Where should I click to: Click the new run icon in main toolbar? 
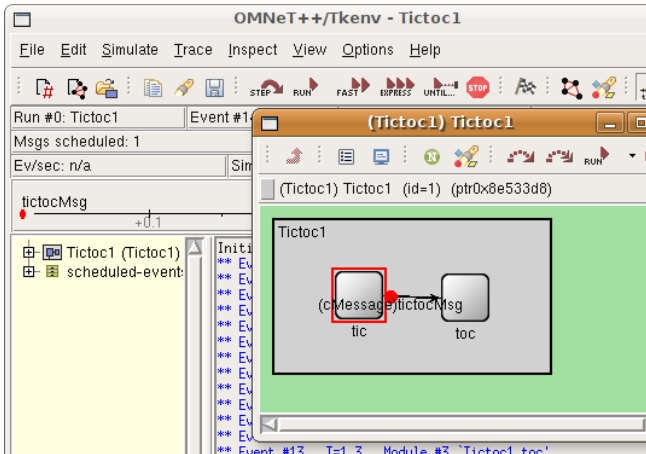[44, 88]
